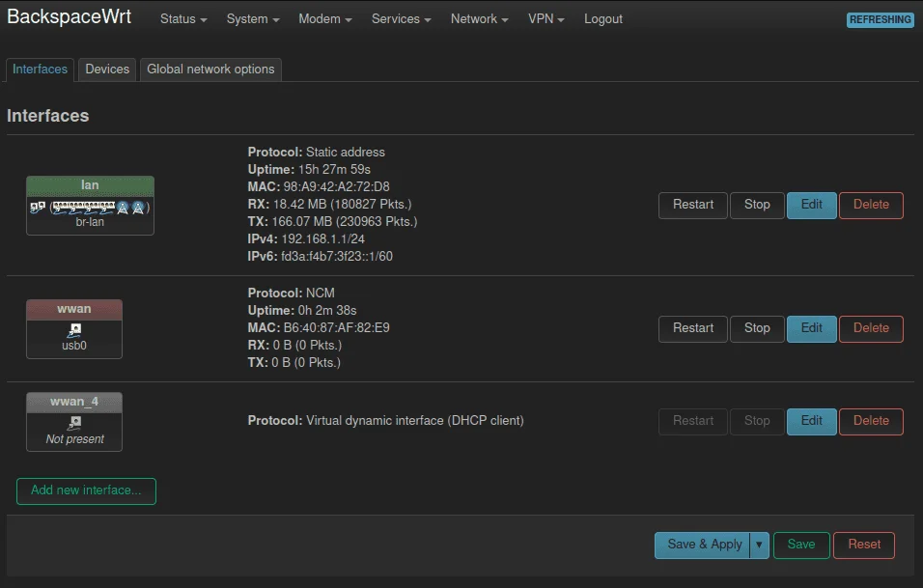This screenshot has height=588, width=923.
Task: Delete the lan interface
Action: point(871,205)
